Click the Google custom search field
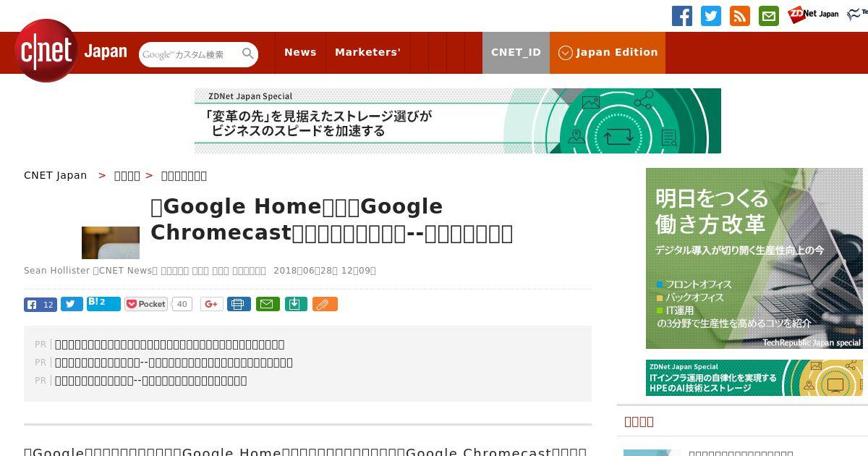Viewport: 868px width, 456px height. coord(190,54)
